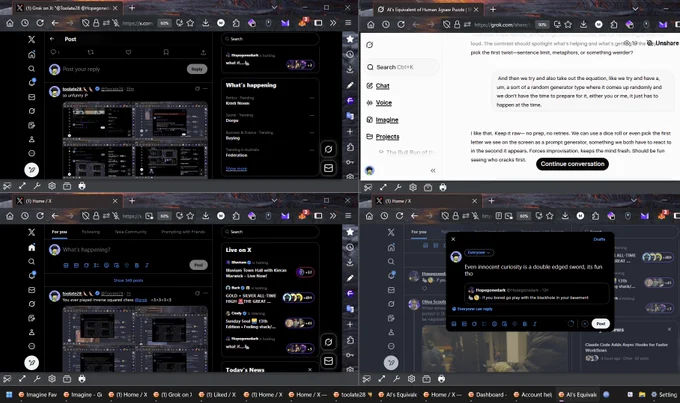Open Notifications in top-left Post window sidebar

(x=32, y=82)
